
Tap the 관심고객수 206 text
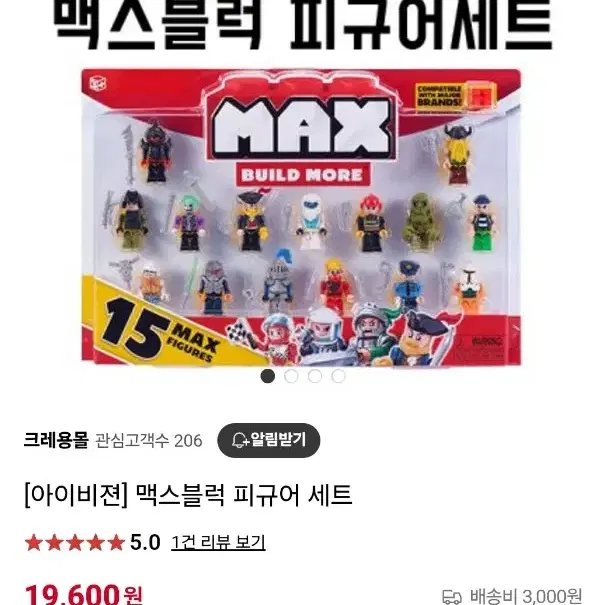click(149, 441)
